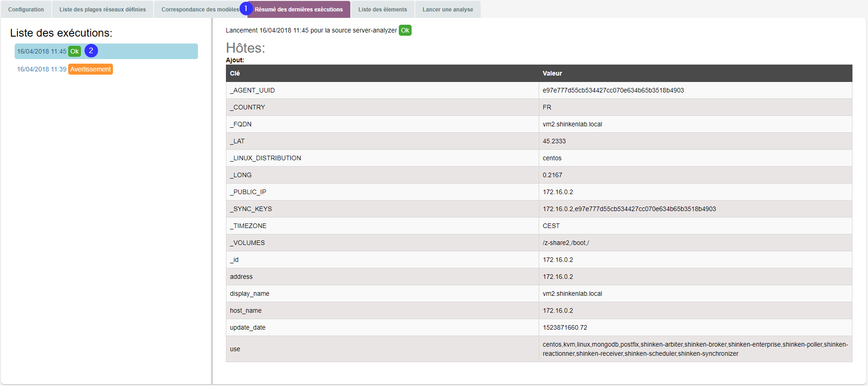Select the _LONG key cell

point(382,175)
